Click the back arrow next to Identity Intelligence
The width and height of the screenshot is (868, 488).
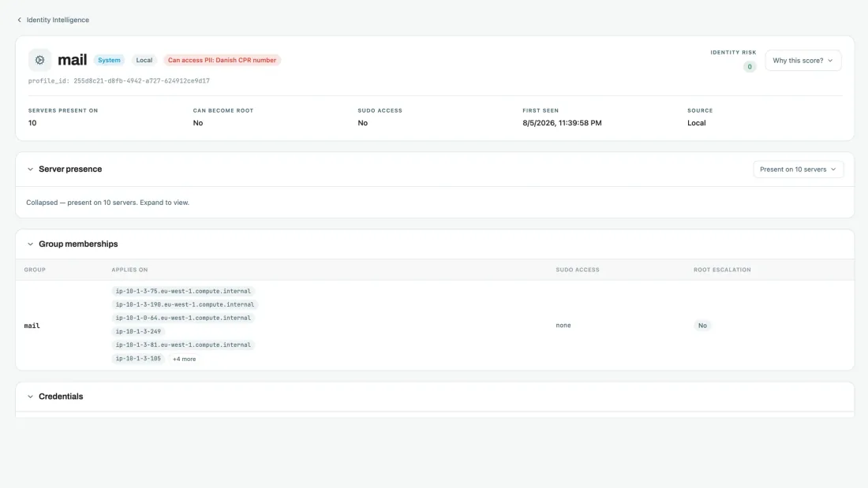[x=20, y=20]
